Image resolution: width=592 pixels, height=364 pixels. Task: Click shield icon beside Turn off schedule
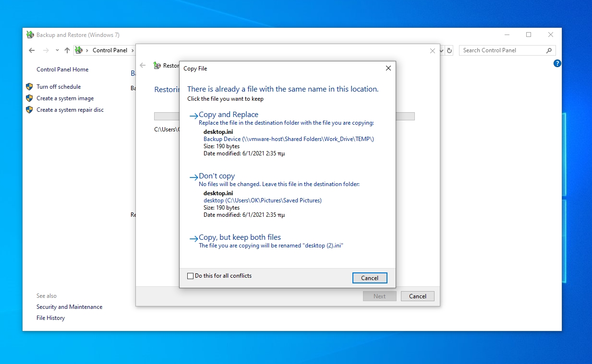pyautogui.click(x=30, y=87)
